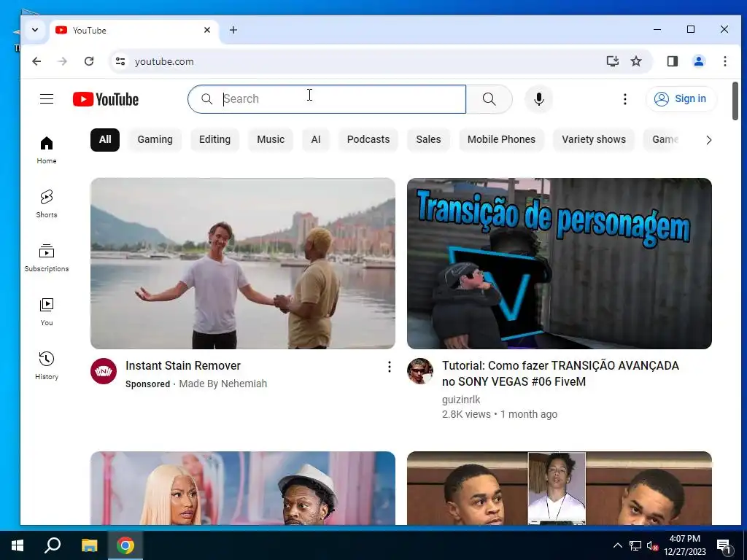The height and width of the screenshot is (560, 747).
Task: Open History from the sidebar
Action: point(47,366)
